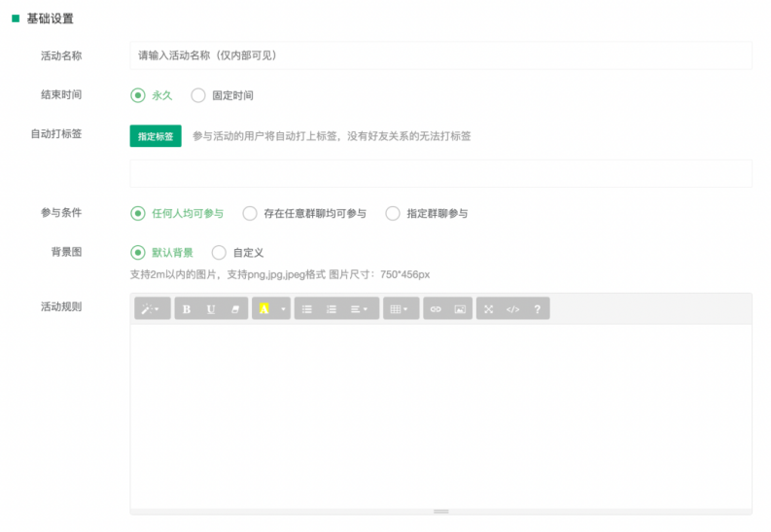Toggle bold formatting in editor

pos(187,308)
